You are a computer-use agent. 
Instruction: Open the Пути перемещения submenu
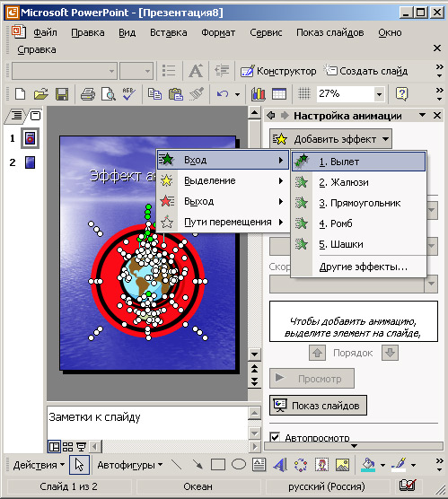click(x=223, y=223)
